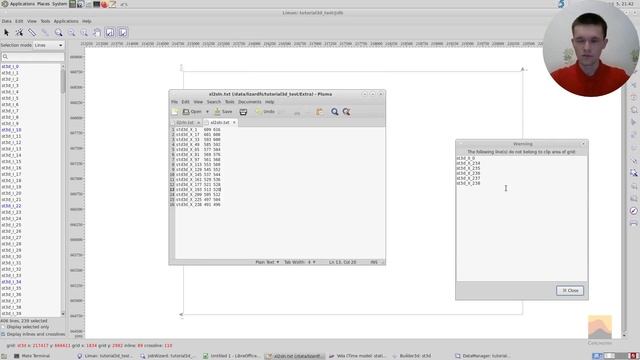Switch to Builder3d window in taskbar
Screen dimensions: 640x360
click(411, 356)
